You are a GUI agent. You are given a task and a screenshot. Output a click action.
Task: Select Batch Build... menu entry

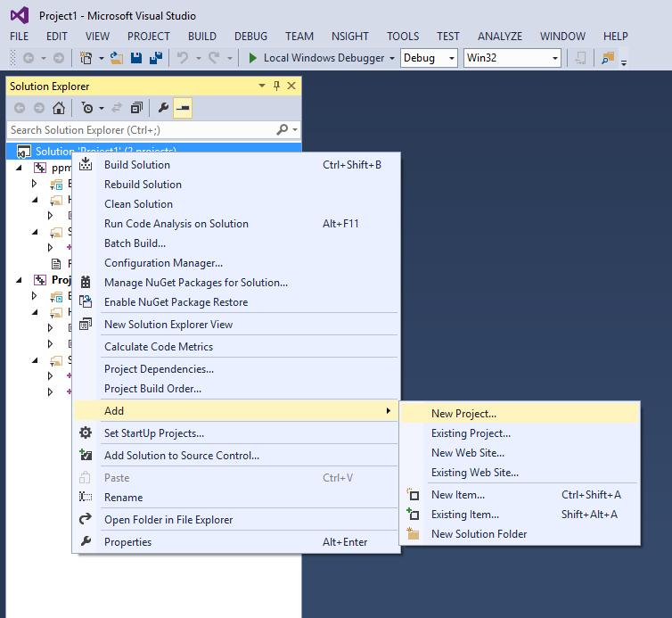[236, 243]
